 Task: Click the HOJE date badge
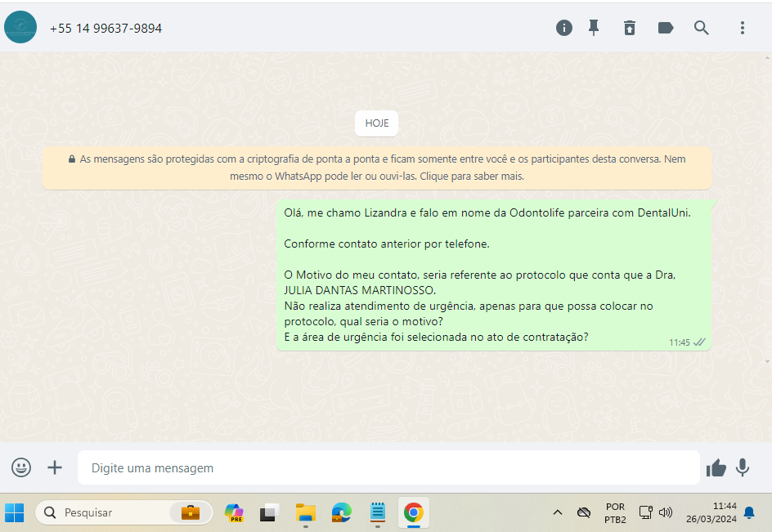377,123
